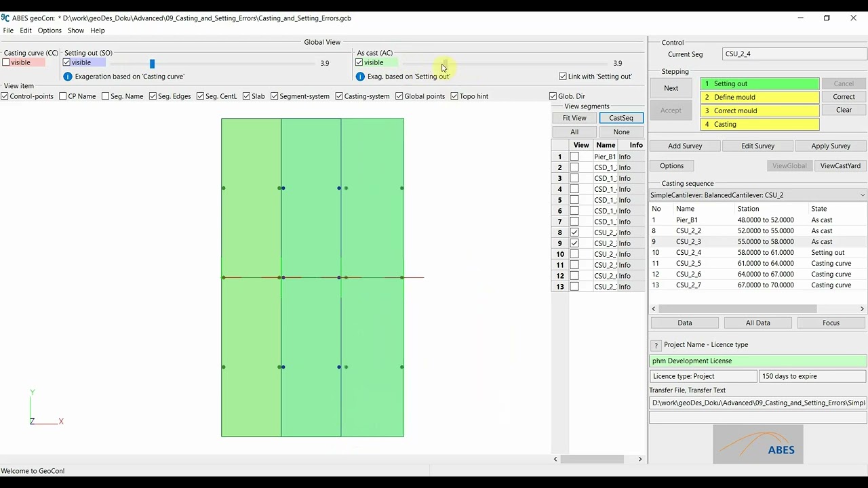The width and height of the screenshot is (868, 488).
Task: Toggle Setting out visible checkbox
Action: (x=66, y=62)
